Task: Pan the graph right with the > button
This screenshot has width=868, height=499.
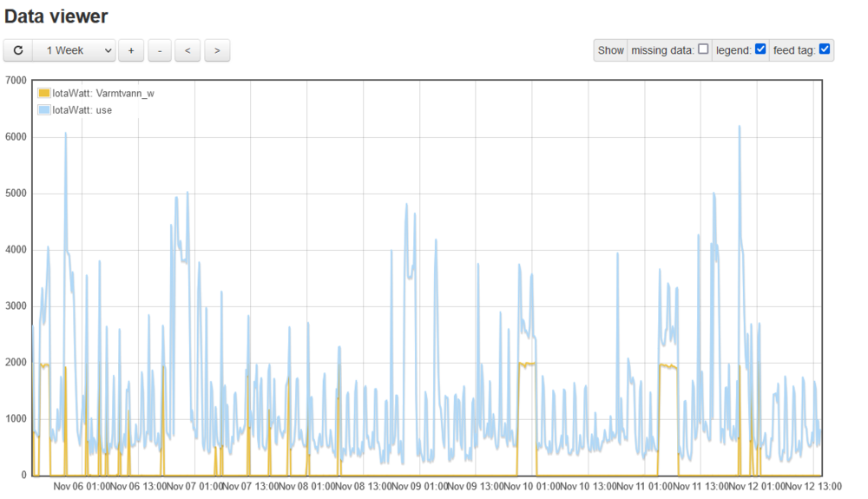Action: [x=216, y=50]
